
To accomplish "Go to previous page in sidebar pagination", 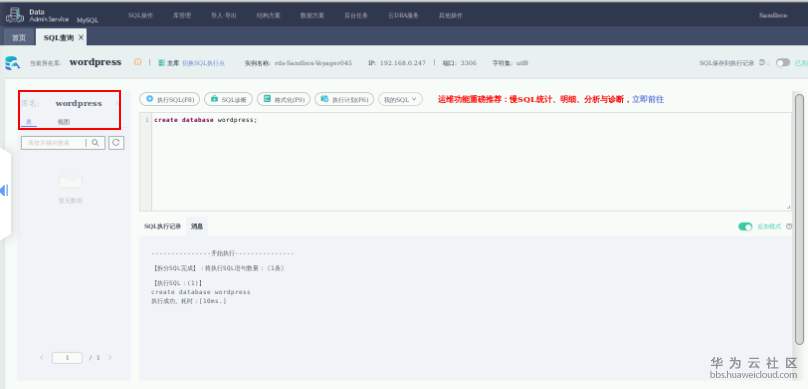I will click(x=42, y=357).
